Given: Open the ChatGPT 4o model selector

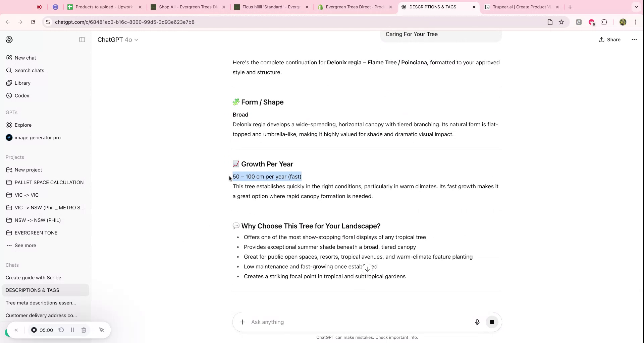Looking at the screenshot, I should pos(118,40).
